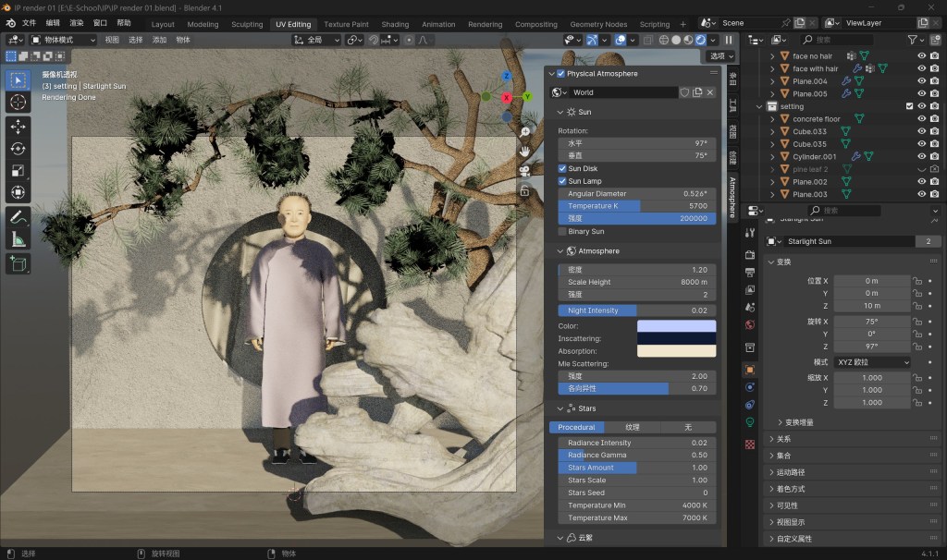Select the Procedural stars button

[x=575, y=427]
